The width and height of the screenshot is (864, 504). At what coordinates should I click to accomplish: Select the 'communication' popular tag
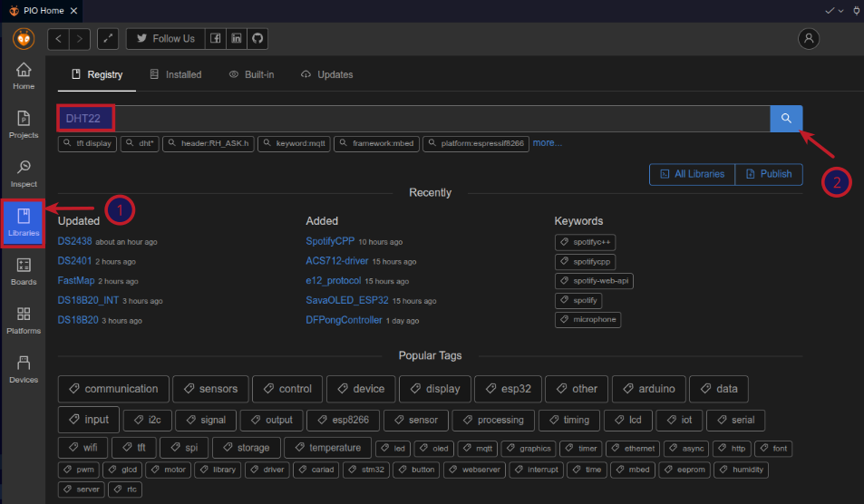[x=113, y=389]
